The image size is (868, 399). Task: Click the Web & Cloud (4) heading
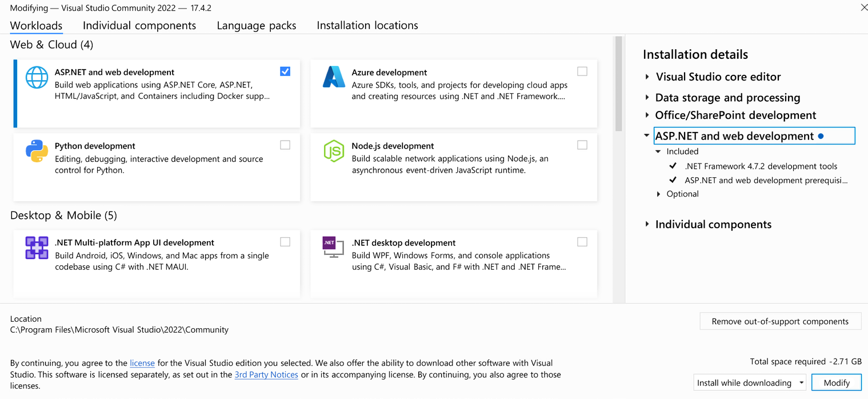pyautogui.click(x=51, y=45)
